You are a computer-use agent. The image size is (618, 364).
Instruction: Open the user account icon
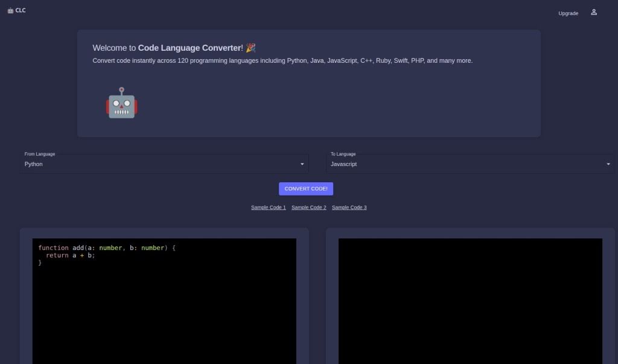click(x=593, y=12)
